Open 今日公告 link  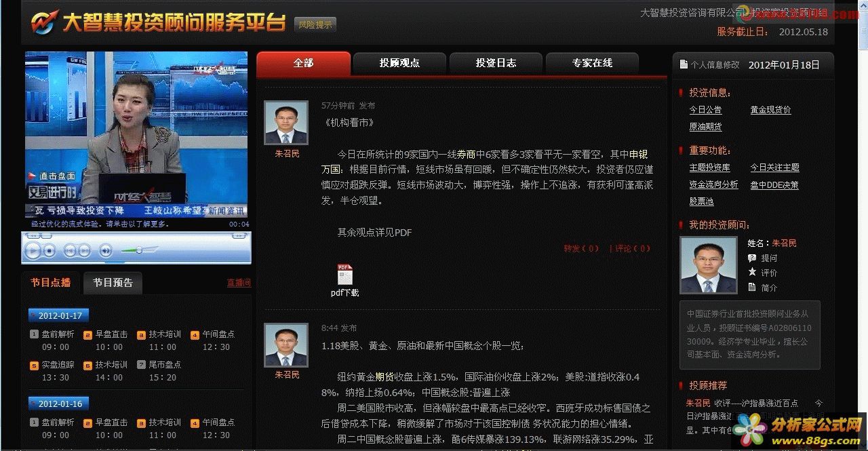pyautogui.click(x=705, y=110)
